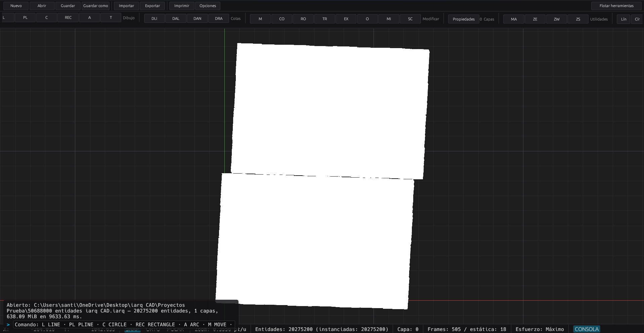
Task: Click Imprimir to print
Action: (x=182, y=6)
